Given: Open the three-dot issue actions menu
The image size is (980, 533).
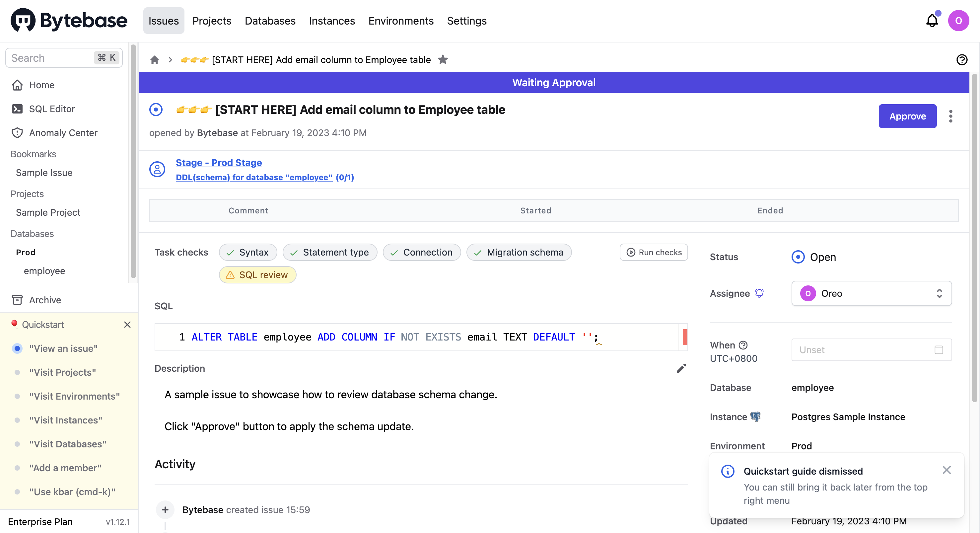Looking at the screenshot, I should click(950, 116).
